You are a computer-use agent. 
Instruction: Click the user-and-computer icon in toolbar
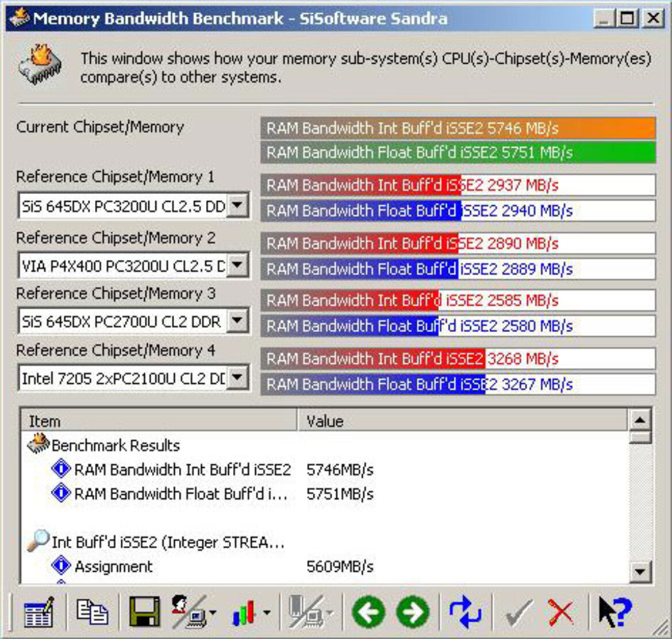189,612
